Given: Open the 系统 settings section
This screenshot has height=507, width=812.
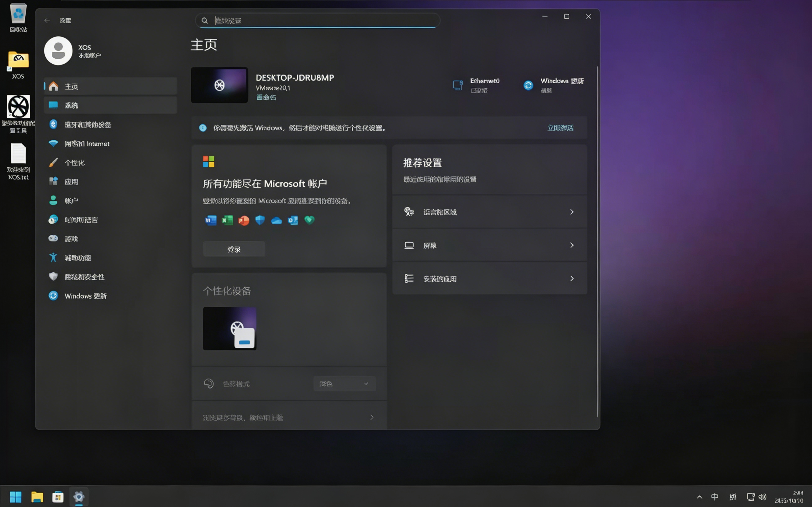Looking at the screenshot, I should (110, 105).
